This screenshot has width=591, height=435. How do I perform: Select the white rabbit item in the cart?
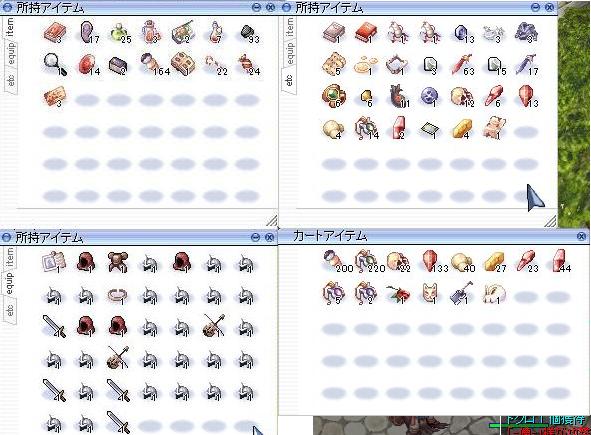[x=495, y=293]
